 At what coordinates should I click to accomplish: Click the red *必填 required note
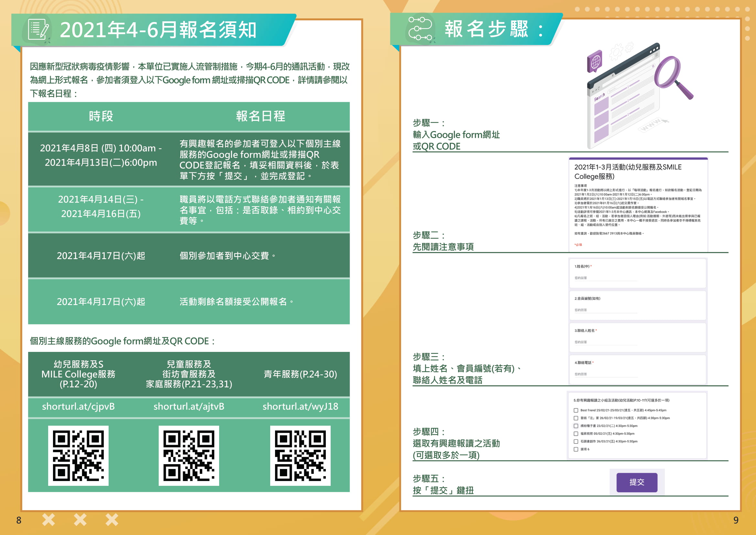pos(578,245)
